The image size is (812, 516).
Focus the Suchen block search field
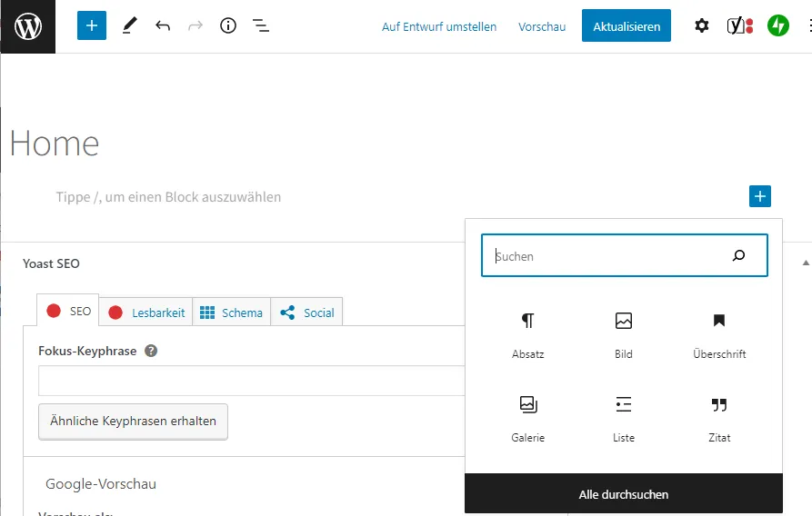pyautogui.click(x=625, y=255)
